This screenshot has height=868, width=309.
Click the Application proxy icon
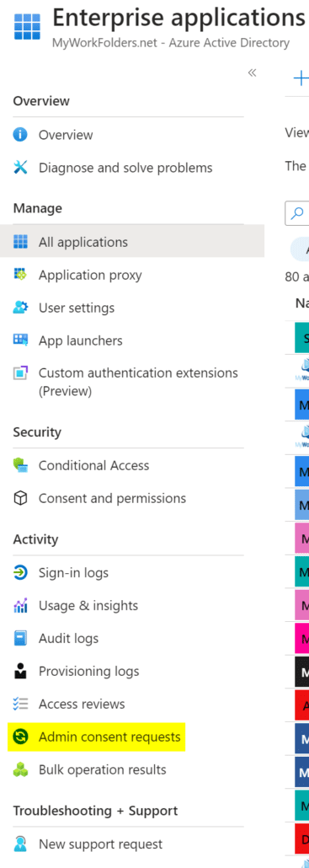20,275
